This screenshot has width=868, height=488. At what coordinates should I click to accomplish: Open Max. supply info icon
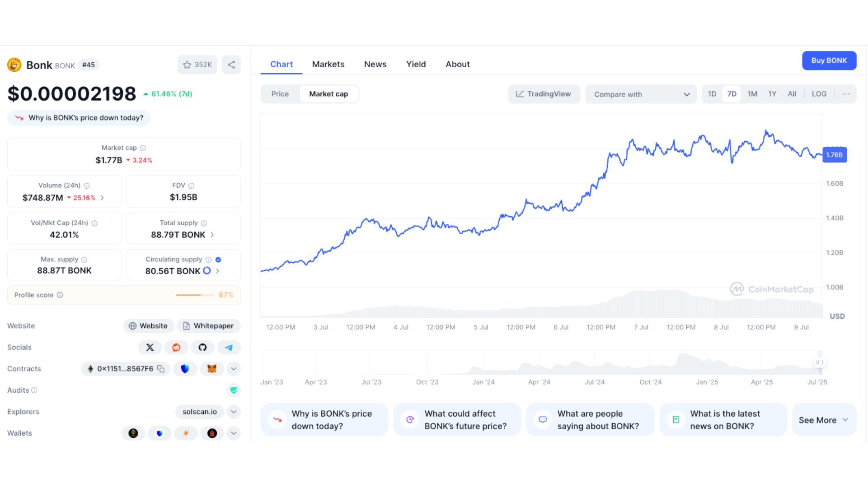(84, 260)
